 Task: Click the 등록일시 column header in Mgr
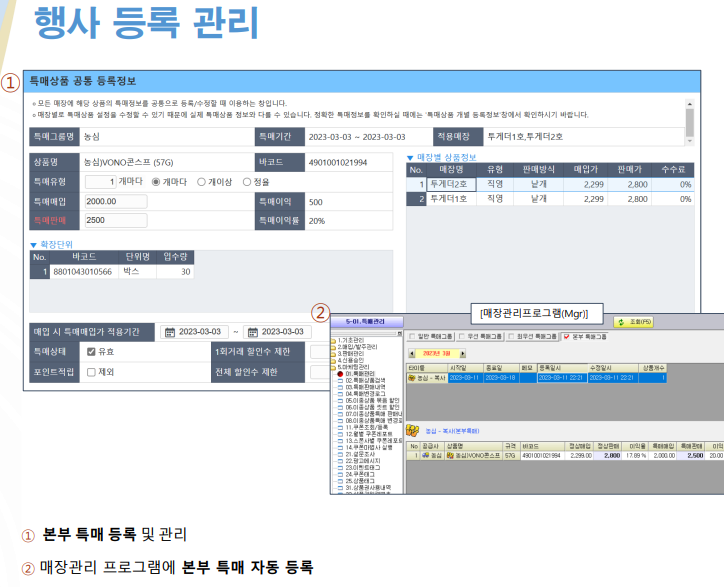pyautogui.click(x=562, y=368)
